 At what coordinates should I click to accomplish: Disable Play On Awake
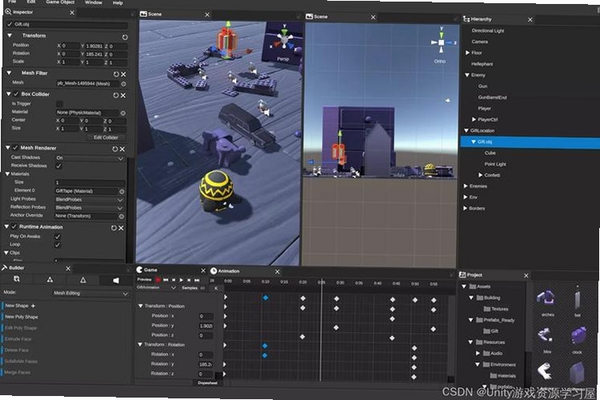coord(57,237)
